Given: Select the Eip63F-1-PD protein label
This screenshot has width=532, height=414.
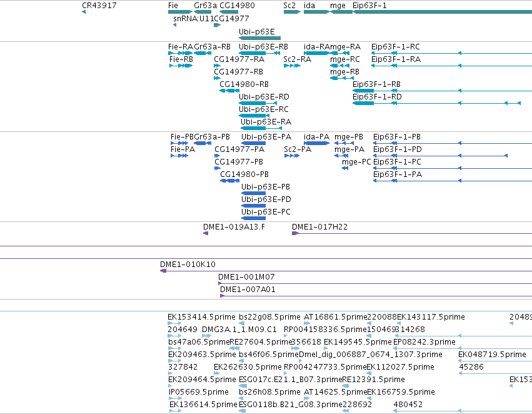Looking at the screenshot, I should tap(398, 149).
